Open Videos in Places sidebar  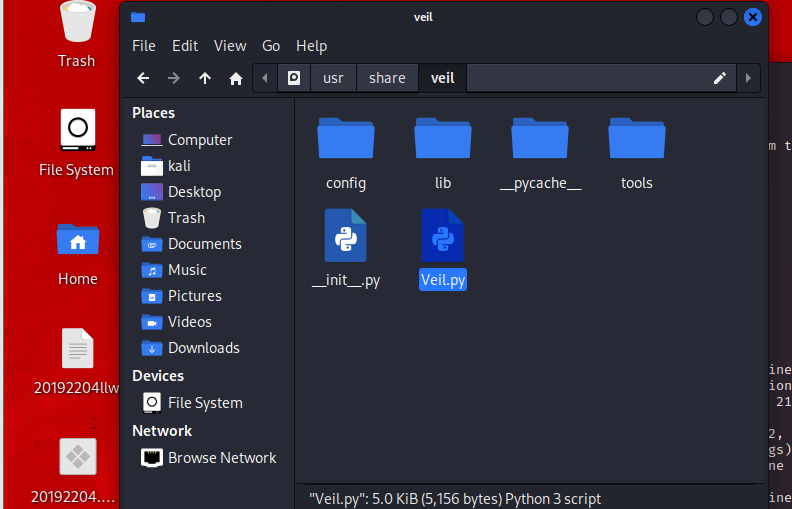pos(176,322)
